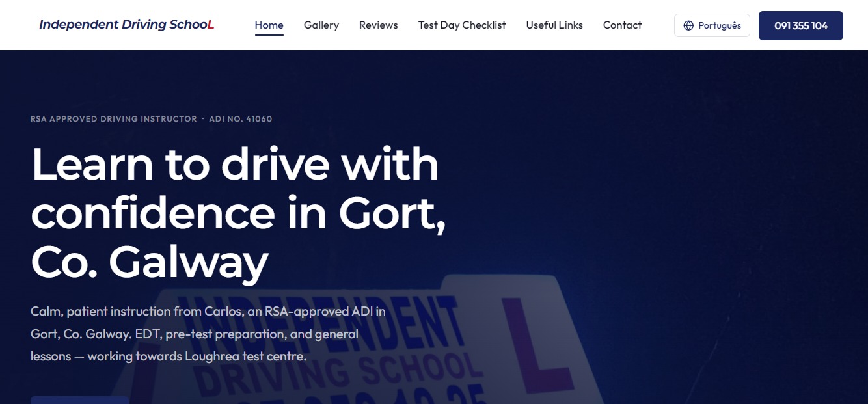Go to the Gallery page
868x404 pixels.
click(321, 25)
